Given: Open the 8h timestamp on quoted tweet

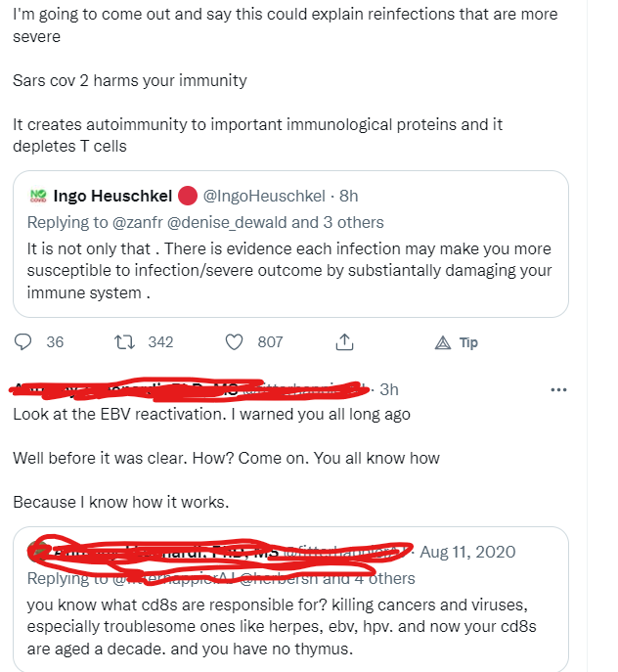Looking at the screenshot, I should click(x=349, y=196).
